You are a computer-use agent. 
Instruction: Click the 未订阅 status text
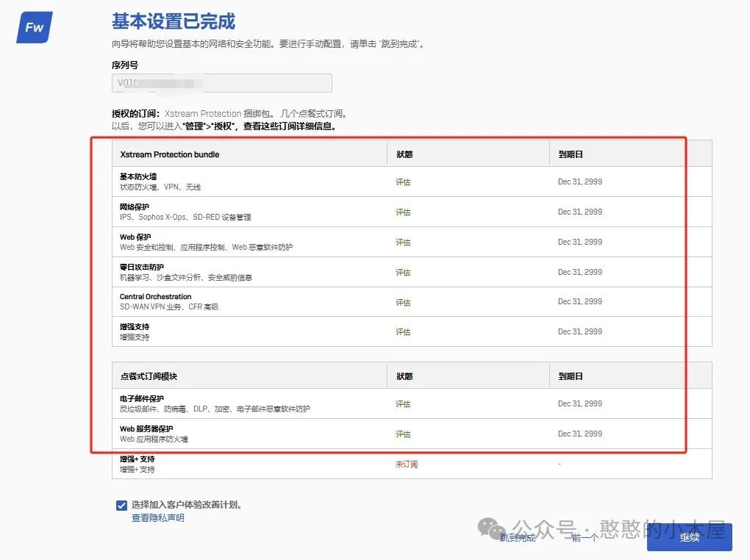pos(407,464)
